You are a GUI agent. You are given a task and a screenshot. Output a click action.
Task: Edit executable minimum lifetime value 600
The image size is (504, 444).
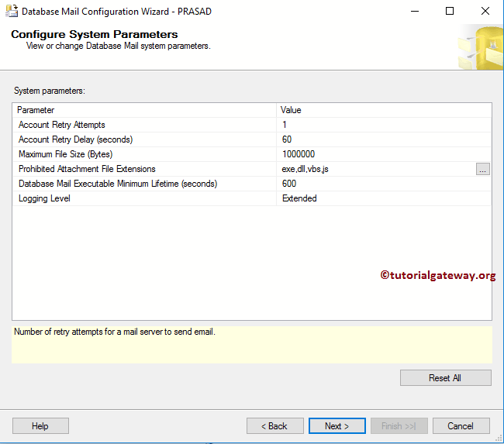point(384,184)
